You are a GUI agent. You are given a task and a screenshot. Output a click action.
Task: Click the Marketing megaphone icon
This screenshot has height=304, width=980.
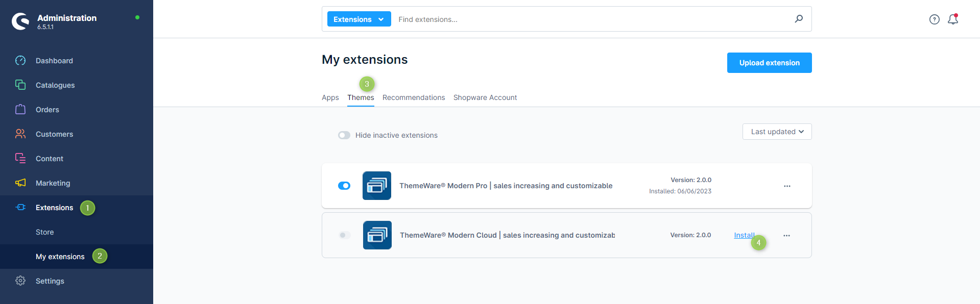click(x=20, y=183)
